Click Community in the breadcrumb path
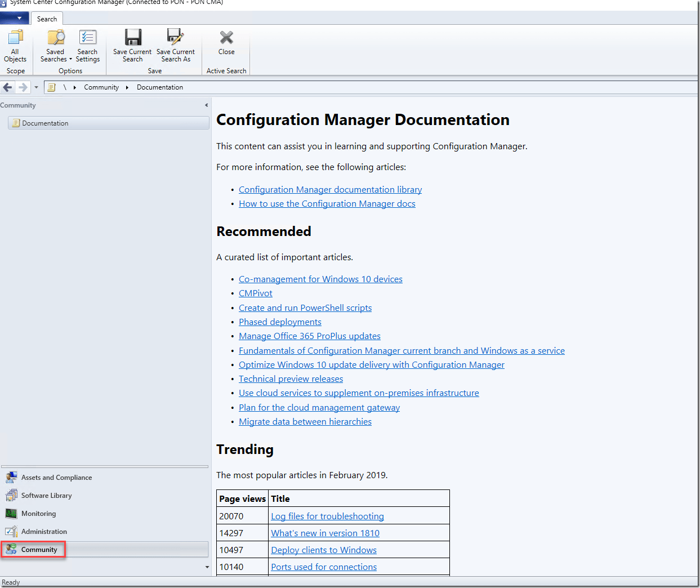Image resolution: width=700 pixels, height=588 pixels. (x=101, y=87)
